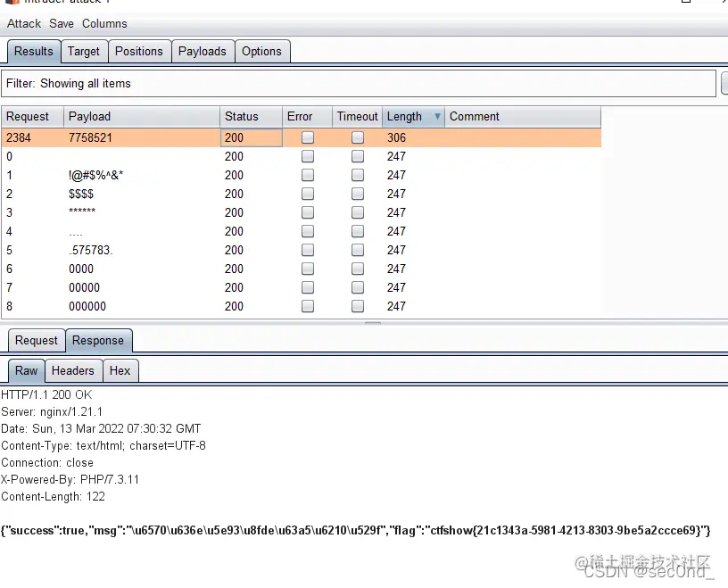Toggle Timeout checkbox for request 3
This screenshot has width=728, height=588.
click(358, 212)
